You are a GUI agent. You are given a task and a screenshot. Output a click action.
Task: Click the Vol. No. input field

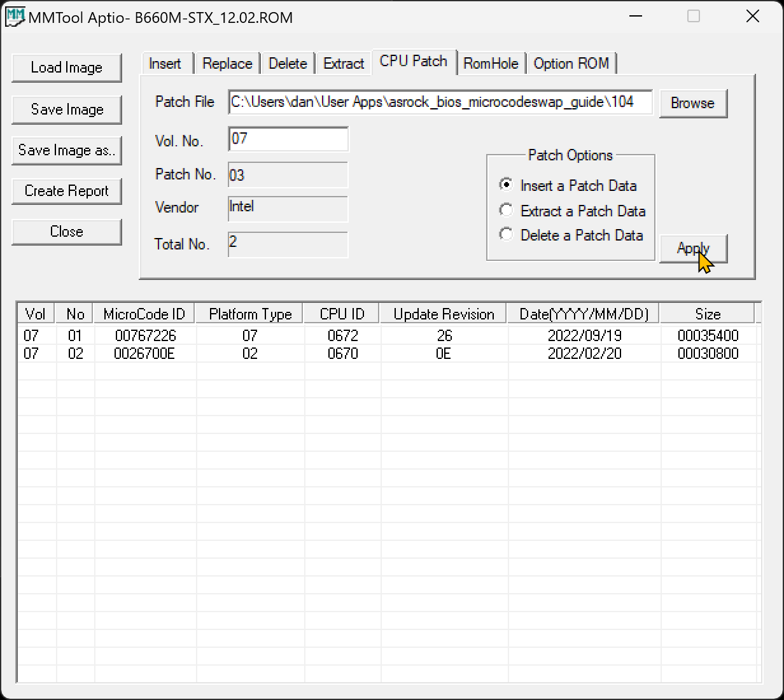tap(288, 139)
